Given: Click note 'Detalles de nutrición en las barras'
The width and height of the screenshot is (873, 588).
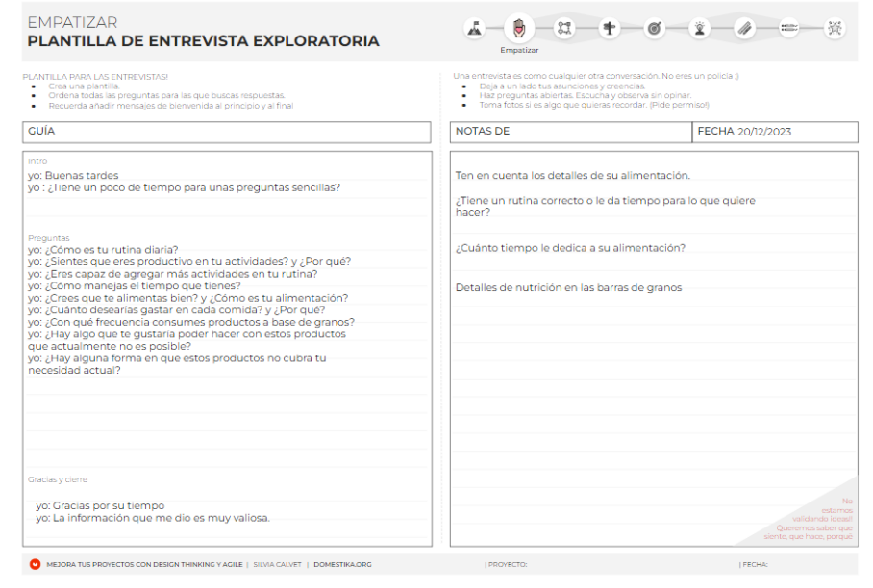Looking at the screenshot, I should click(x=568, y=288).
